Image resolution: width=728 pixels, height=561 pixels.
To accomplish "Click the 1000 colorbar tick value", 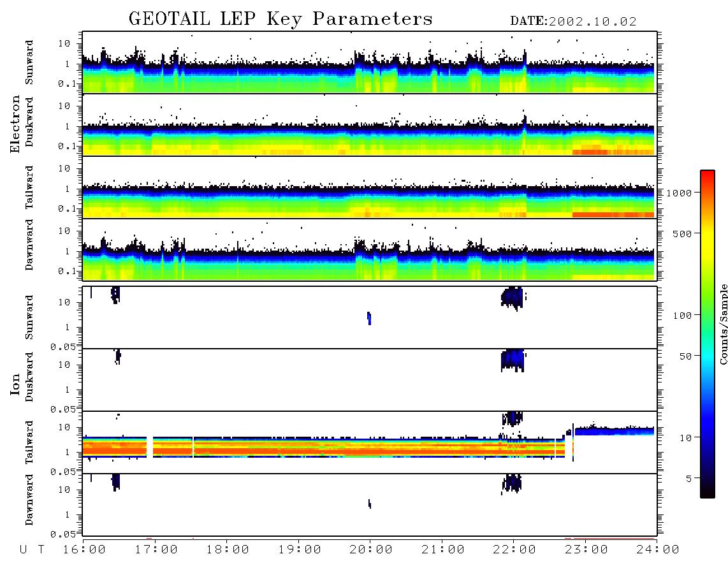I will 679,193.
